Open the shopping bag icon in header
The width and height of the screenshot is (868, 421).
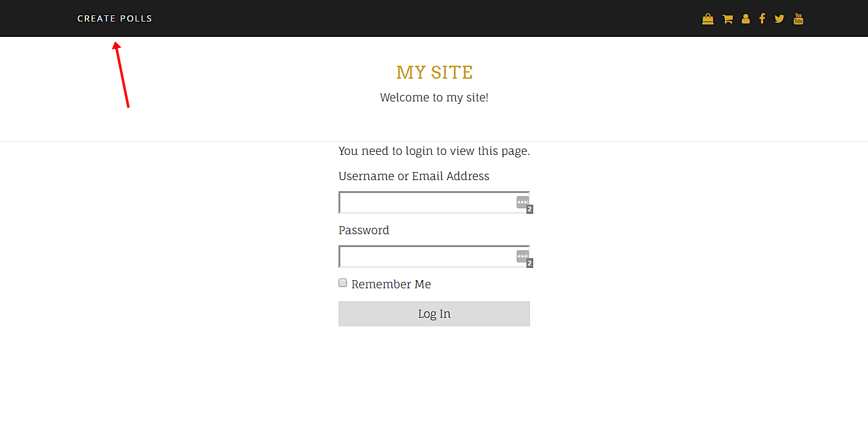(x=708, y=19)
